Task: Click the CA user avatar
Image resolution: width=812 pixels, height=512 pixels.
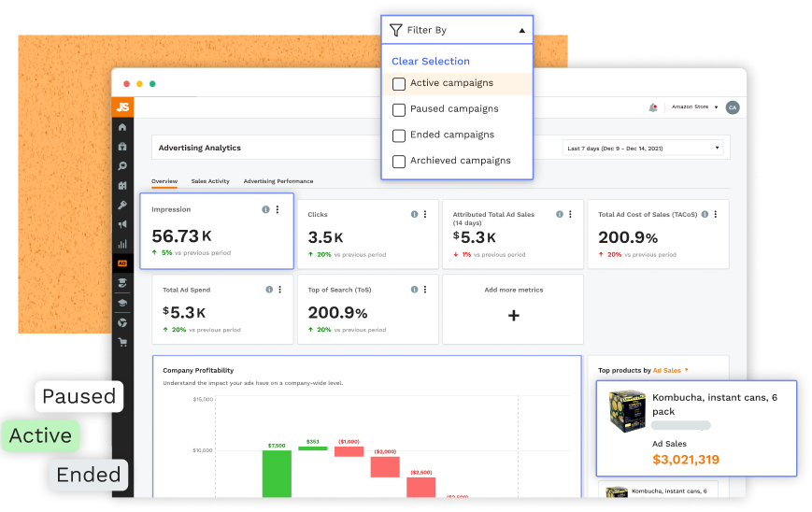Action: [733, 107]
